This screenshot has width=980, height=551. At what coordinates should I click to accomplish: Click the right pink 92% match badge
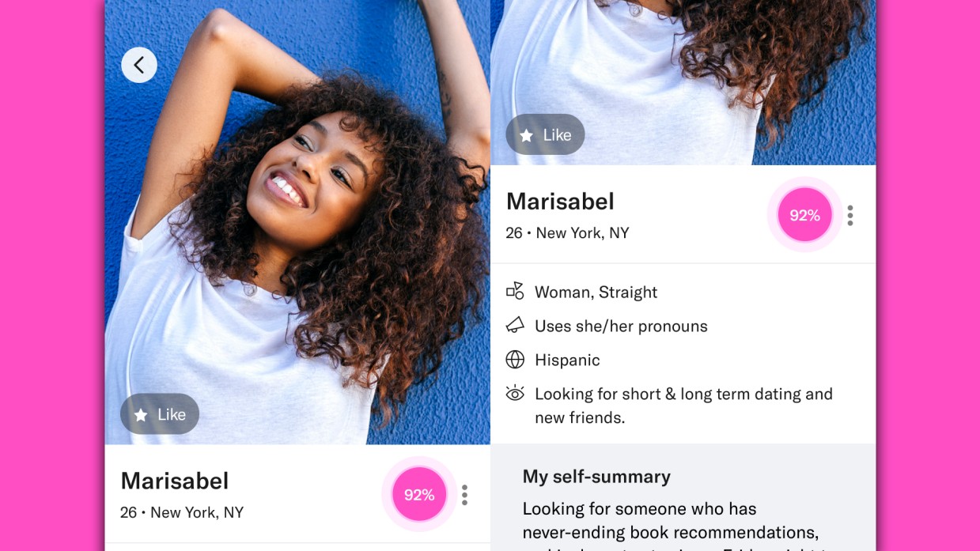click(804, 215)
